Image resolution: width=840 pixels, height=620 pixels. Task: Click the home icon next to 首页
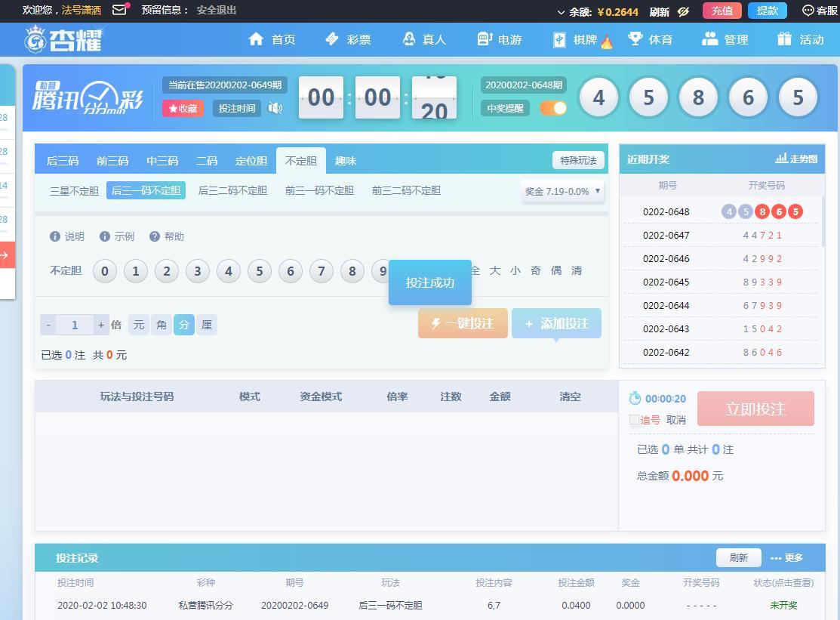click(256, 39)
